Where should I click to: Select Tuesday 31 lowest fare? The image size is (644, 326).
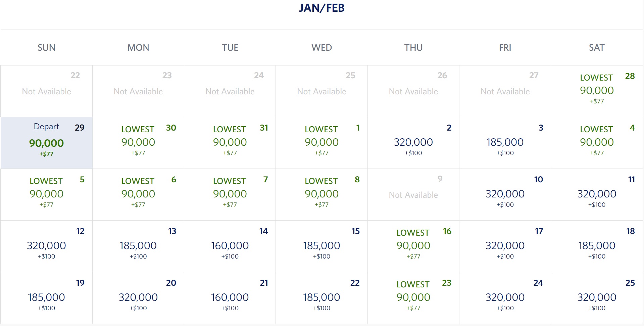(x=230, y=143)
